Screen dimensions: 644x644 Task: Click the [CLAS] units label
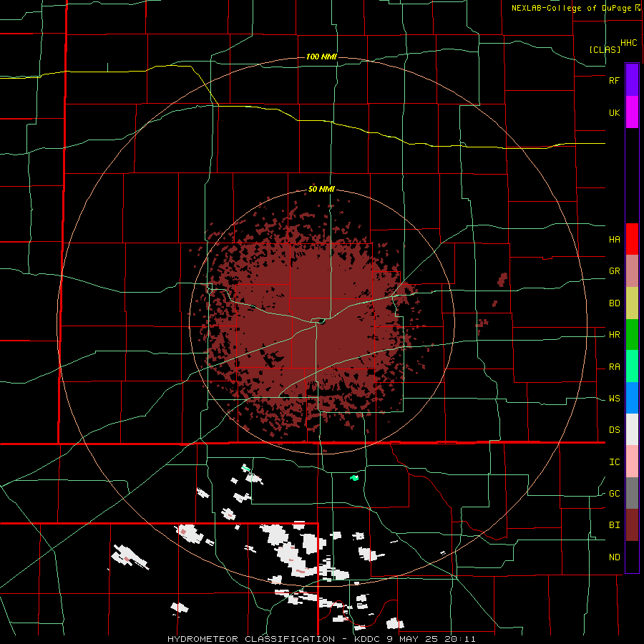coord(605,49)
